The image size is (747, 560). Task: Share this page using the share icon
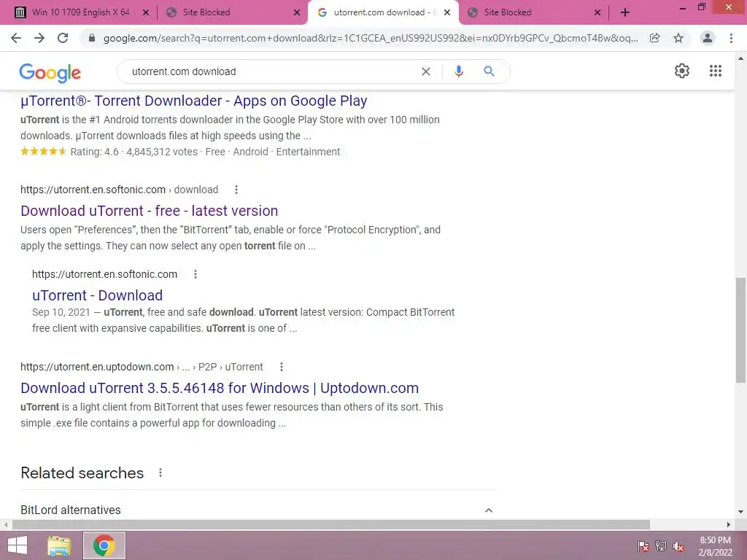pyautogui.click(x=655, y=38)
